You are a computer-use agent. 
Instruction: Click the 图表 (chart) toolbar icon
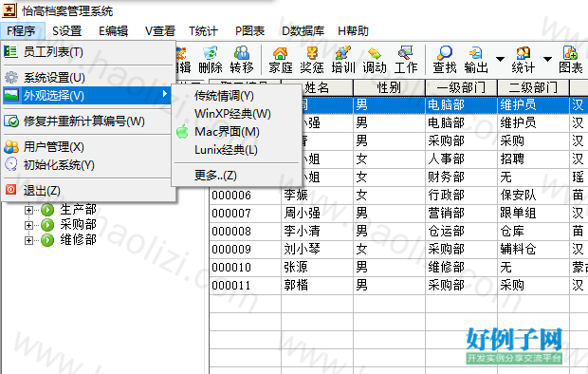tap(570, 60)
